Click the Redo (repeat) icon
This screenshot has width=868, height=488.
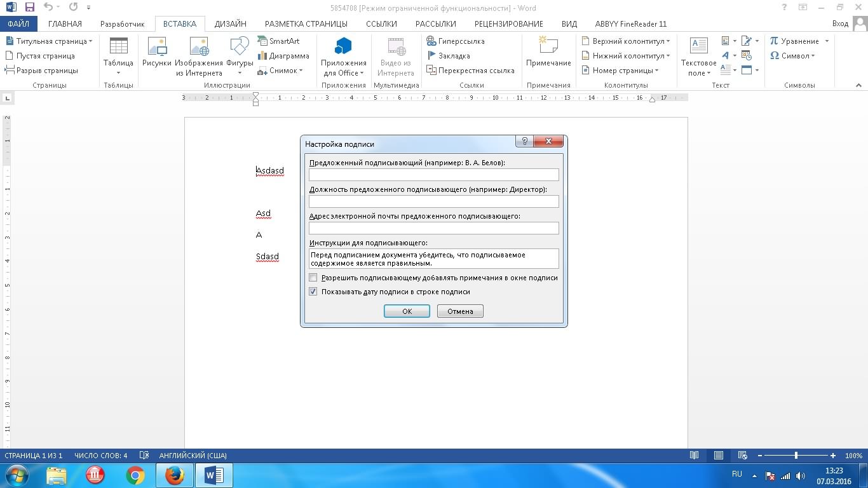[73, 8]
